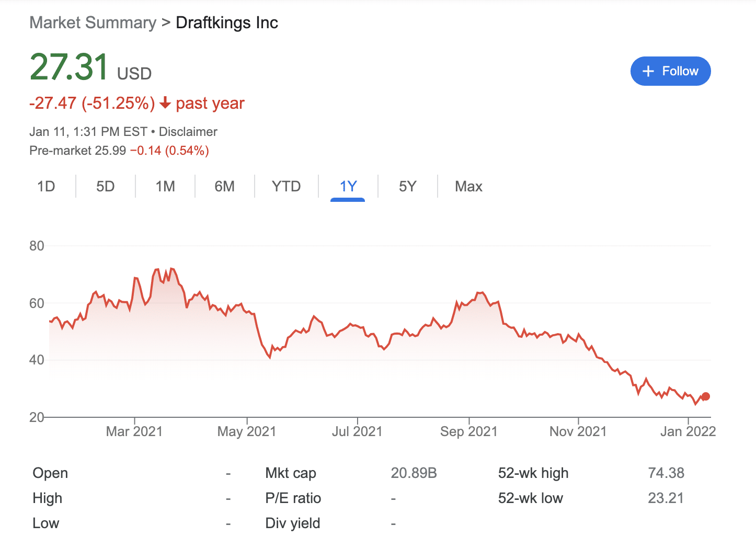
Task: Choose the YTD range tab
Action: (287, 187)
